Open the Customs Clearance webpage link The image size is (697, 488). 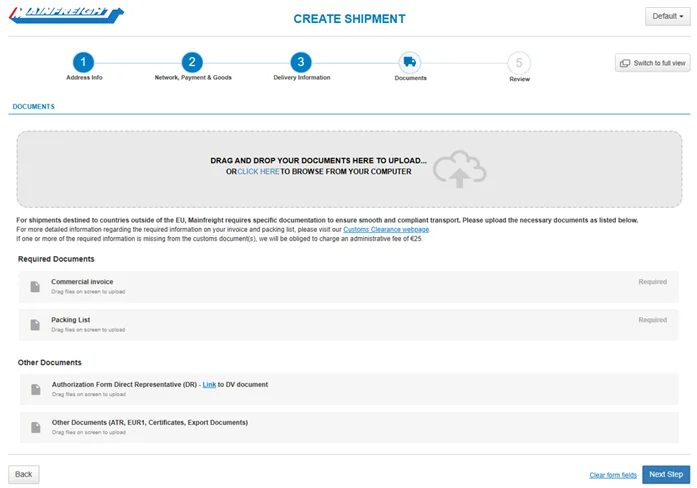(x=386, y=230)
